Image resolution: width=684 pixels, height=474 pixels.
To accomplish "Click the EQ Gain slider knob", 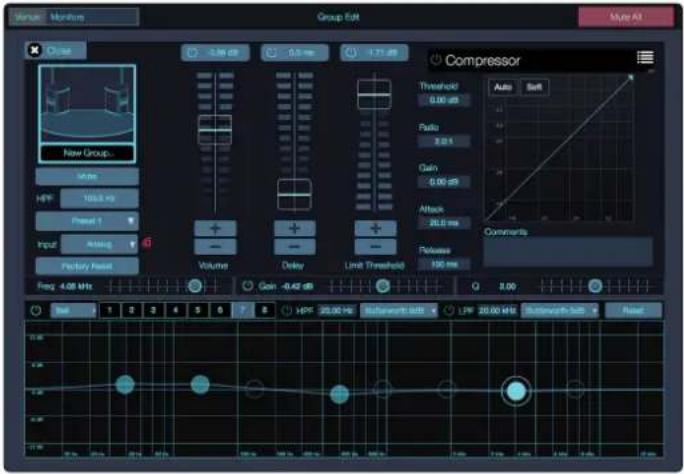I will (x=383, y=286).
